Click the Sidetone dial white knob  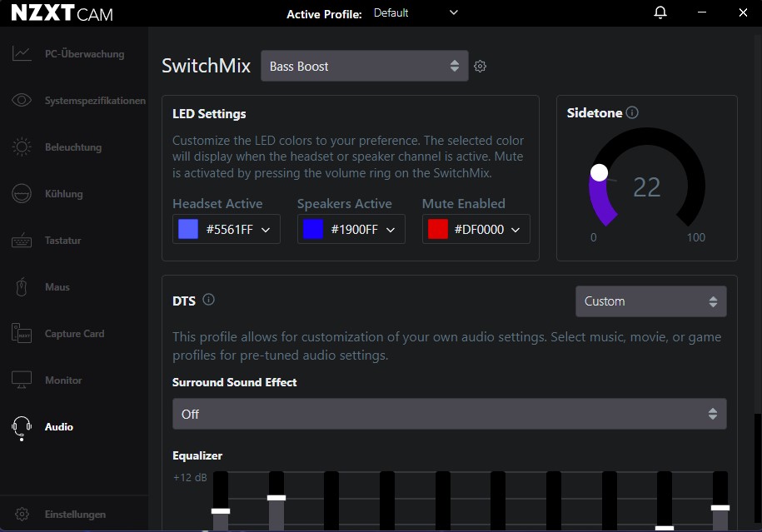(599, 172)
